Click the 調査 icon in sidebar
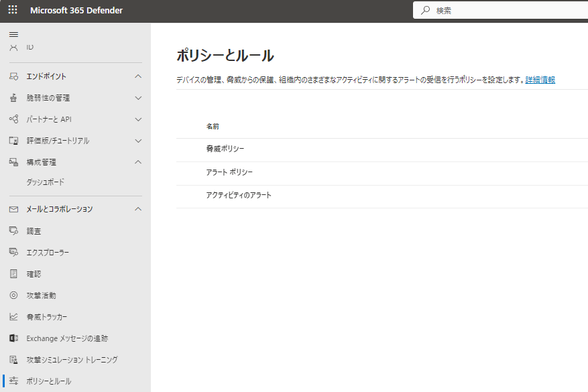588x392 pixels. tap(13, 231)
